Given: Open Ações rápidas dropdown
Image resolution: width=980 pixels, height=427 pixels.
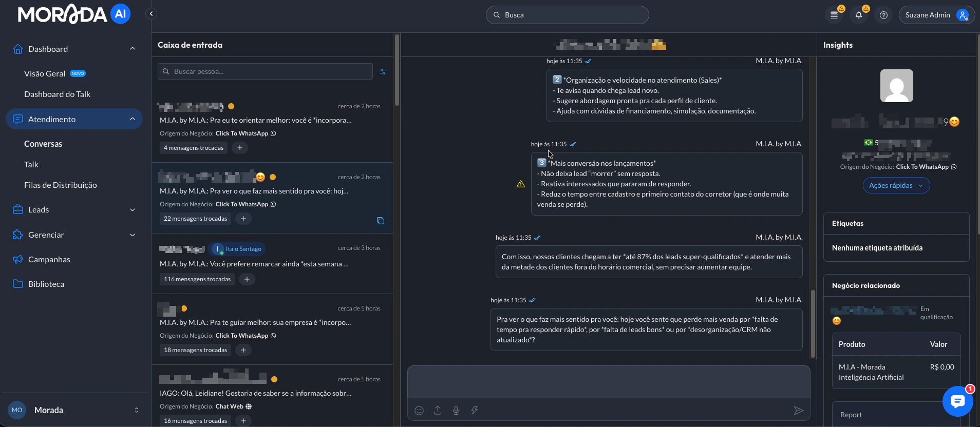Looking at the screenshot, I should tap(896, 185).
